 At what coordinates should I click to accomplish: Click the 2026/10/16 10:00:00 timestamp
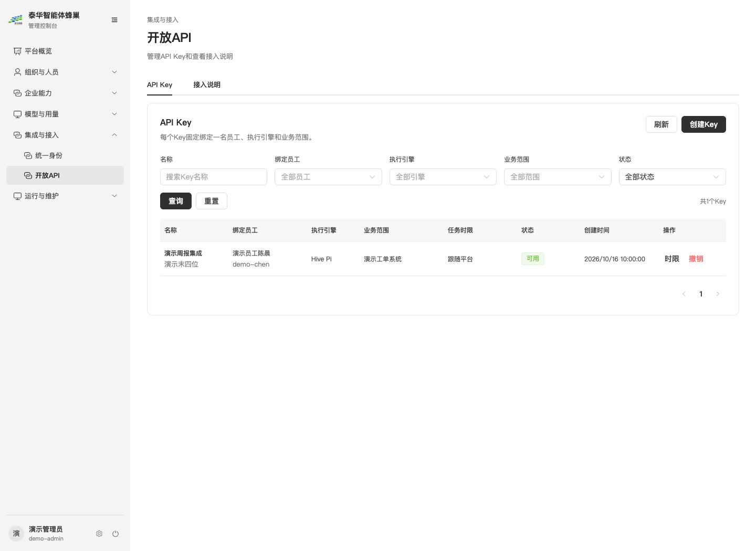pos(615,259)
